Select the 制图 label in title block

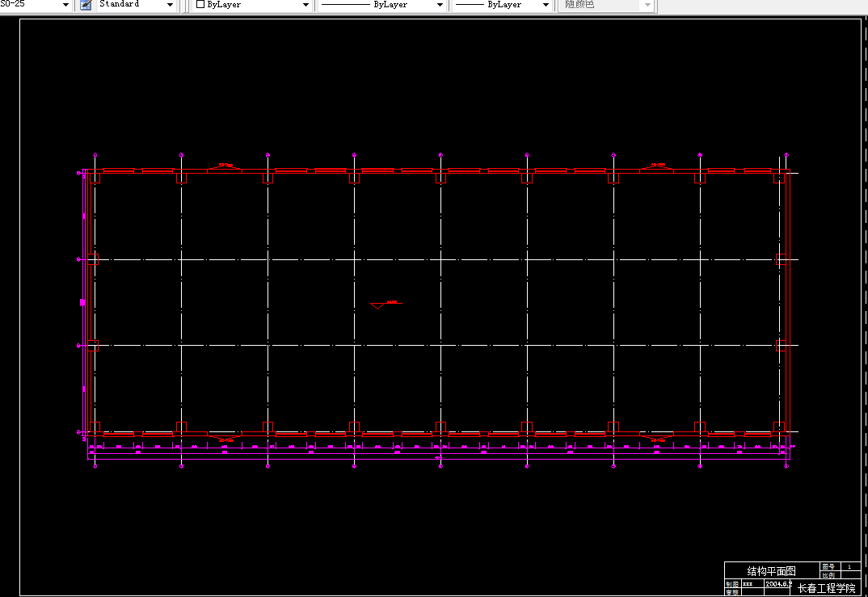[x=732, y=584]
